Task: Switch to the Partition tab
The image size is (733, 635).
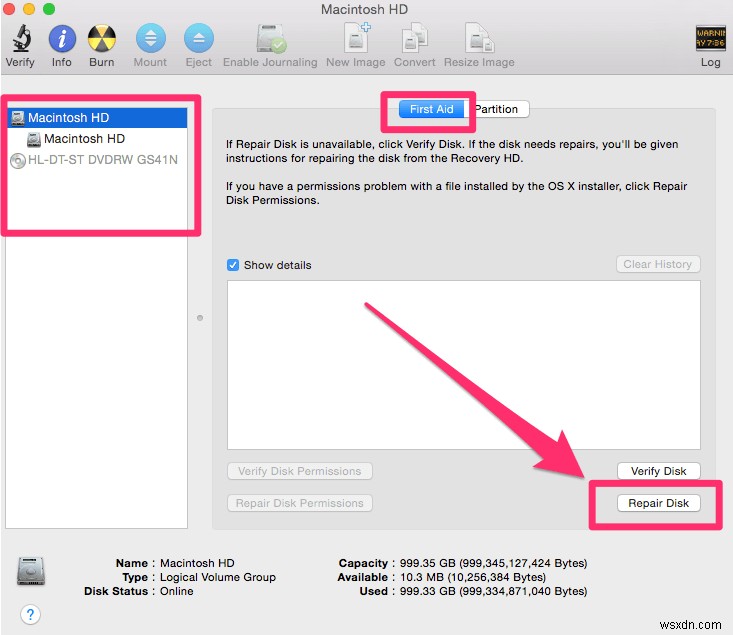Action: (497, 109)
